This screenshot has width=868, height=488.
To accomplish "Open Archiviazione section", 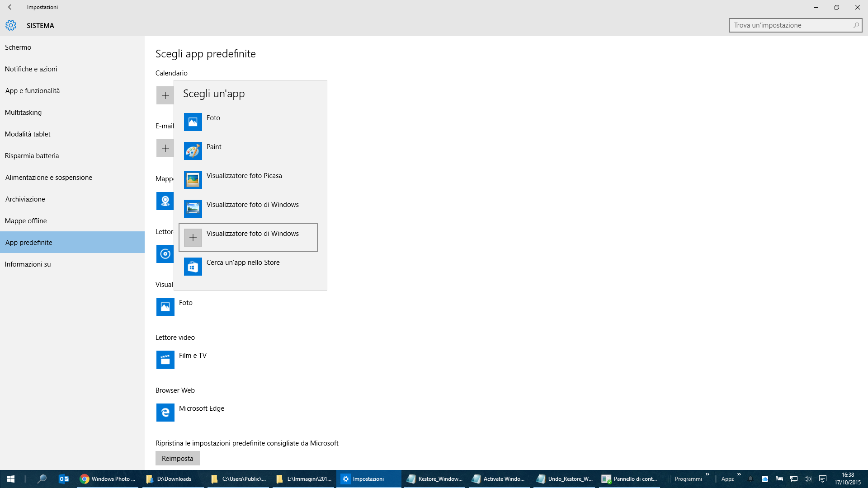I will point(72,199).
